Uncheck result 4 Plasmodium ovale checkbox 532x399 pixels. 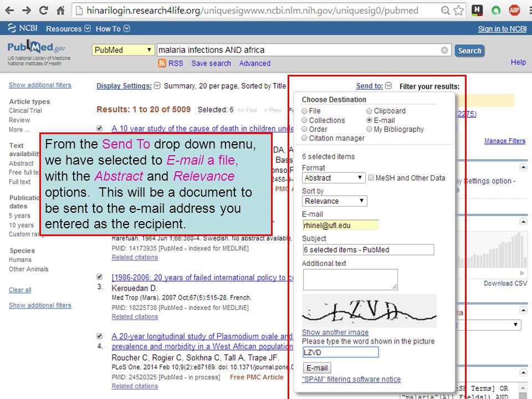click(99, 336)
